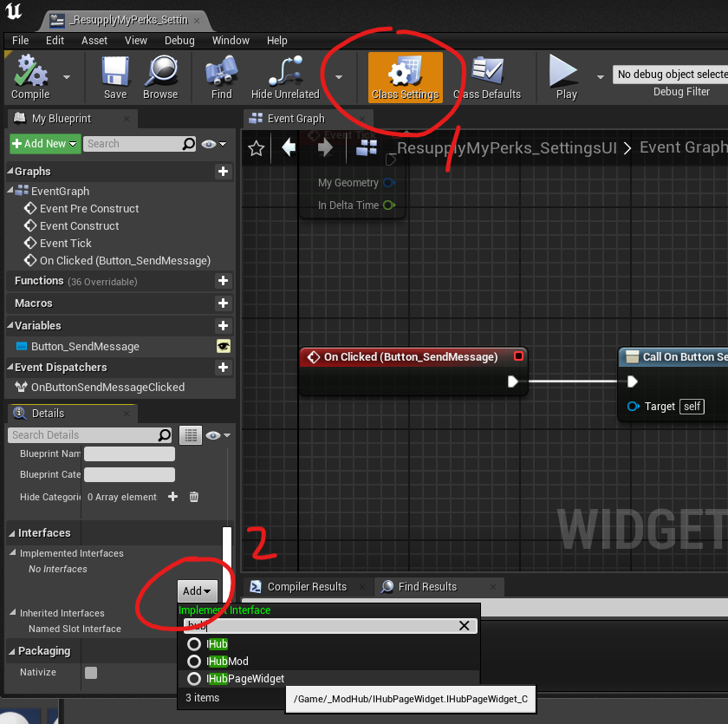Image resolution: width=728 pixels, height=724 pixels.
Task: Select the IHubPageWidget interface radio option
Action: click(194, 679)
